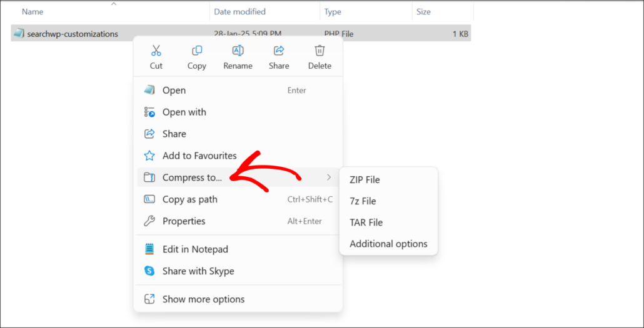Click the Copy icon in context menu
The height and width of the screenshot is (328, 644).
tap(197, 51)
